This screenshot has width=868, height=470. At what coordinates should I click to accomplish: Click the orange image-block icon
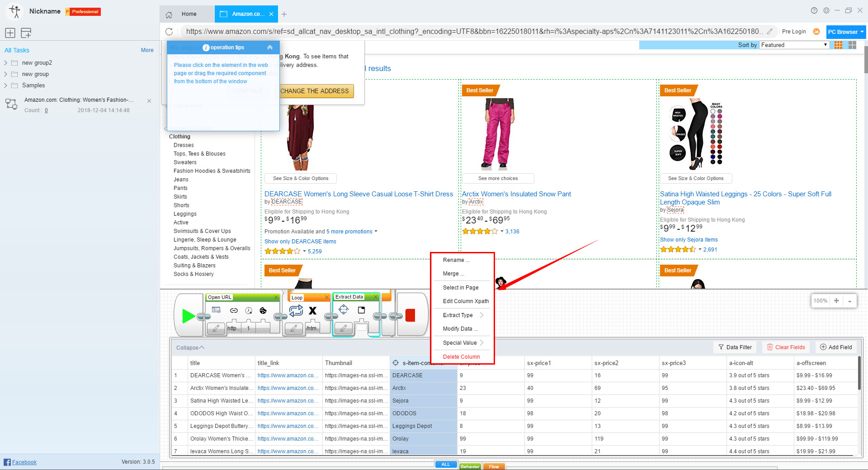click(816, 32)
